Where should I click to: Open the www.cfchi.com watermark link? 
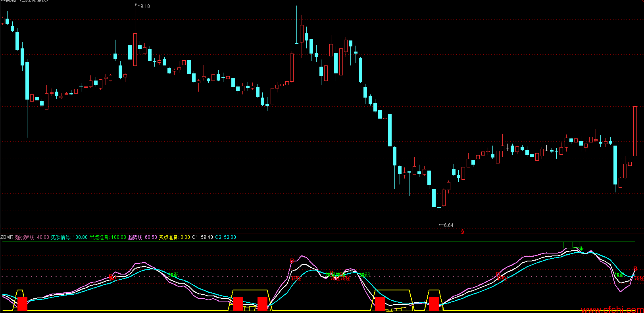(612, 309)
